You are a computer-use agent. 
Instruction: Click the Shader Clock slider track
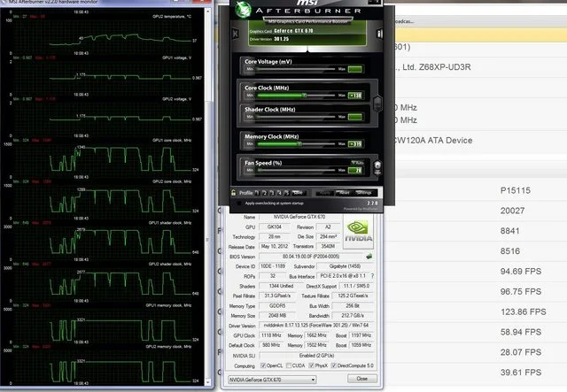(x=296, y=117)
